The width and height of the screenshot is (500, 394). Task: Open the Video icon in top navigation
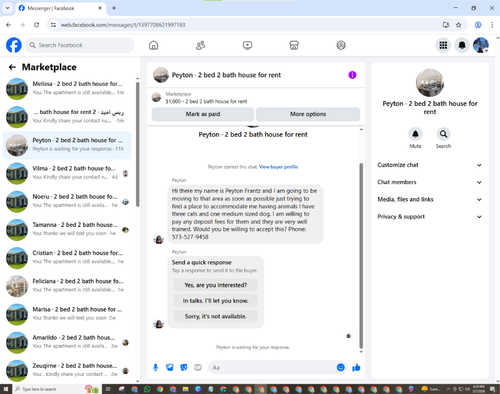point(247,45)
